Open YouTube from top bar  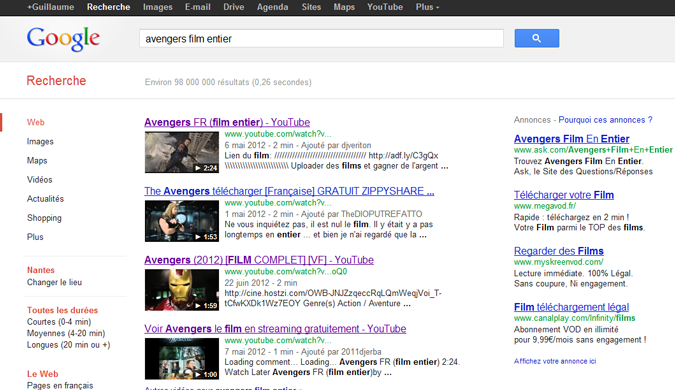[x=385, y=7]
